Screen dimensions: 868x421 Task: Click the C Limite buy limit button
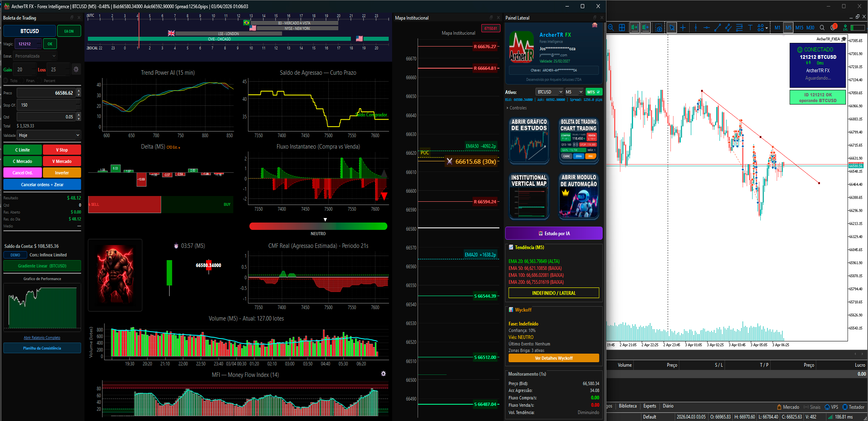coord(22,150)
